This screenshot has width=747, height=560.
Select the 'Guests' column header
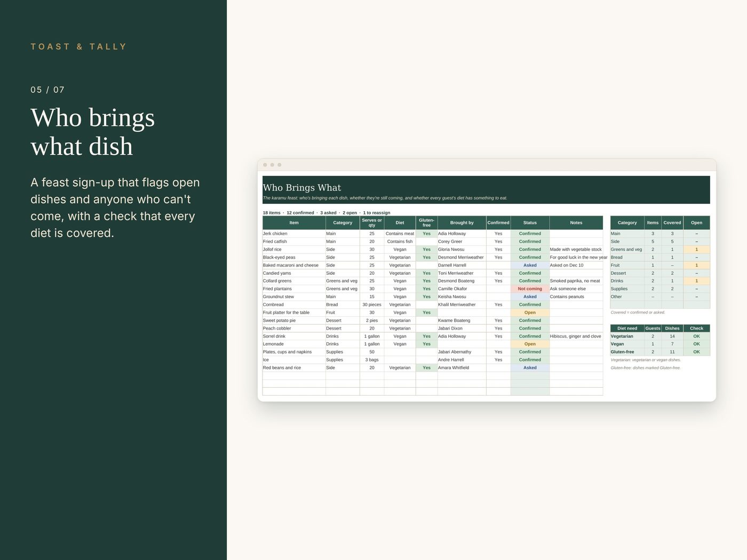tap(653, 329)
